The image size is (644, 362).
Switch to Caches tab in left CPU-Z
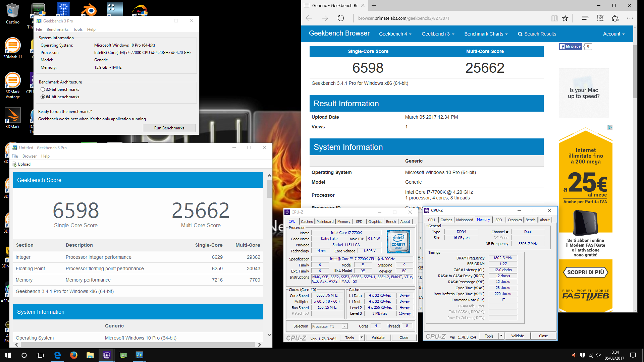point(307,222)
